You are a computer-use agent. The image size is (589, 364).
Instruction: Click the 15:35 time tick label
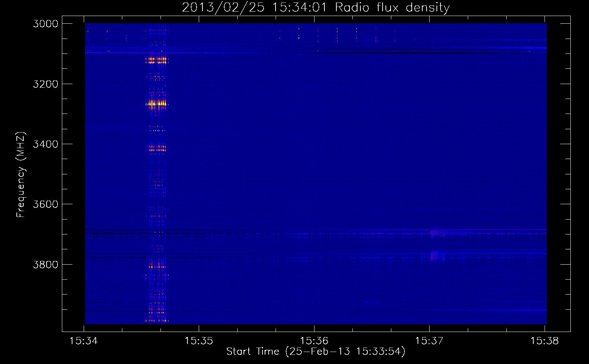pos(199,341)
